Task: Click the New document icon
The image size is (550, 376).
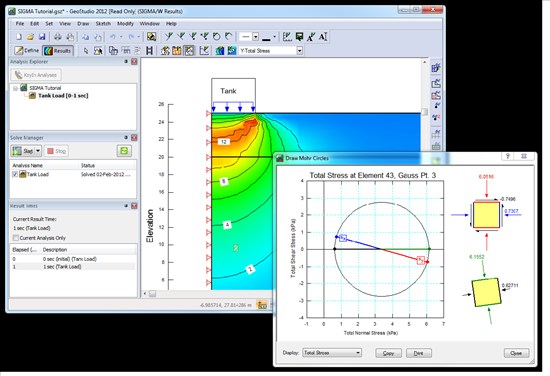Action: click(19, 37)
